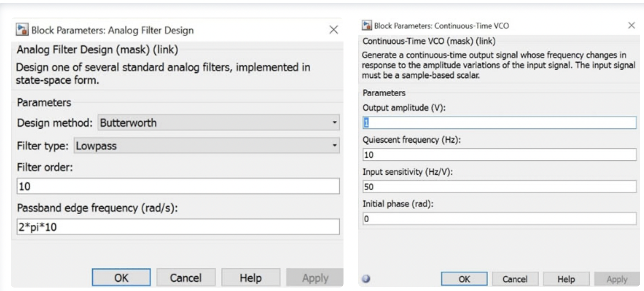Image resolution: width=644 pixels, height=291 pixels.
Task: Confirm VCO parameters with OK
Action: tap(464, 279)
